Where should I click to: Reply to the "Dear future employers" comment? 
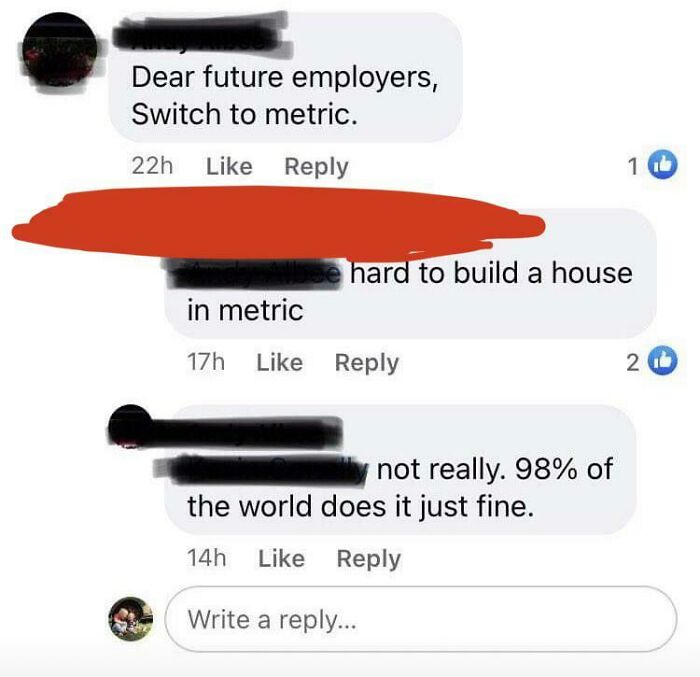[x=317, y=167]
